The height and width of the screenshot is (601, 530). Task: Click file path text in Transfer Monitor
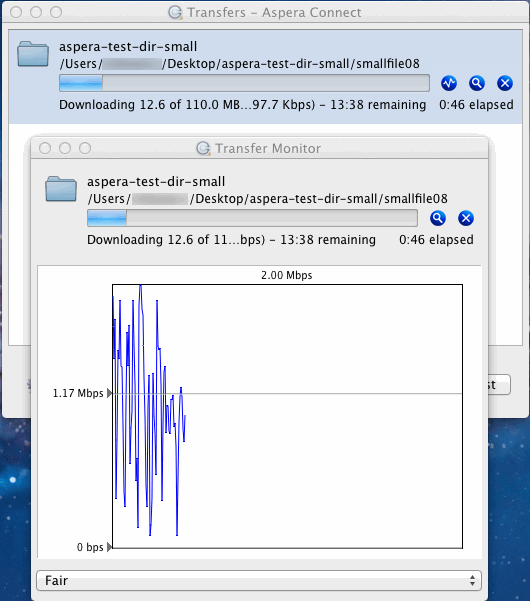[267, 199]
